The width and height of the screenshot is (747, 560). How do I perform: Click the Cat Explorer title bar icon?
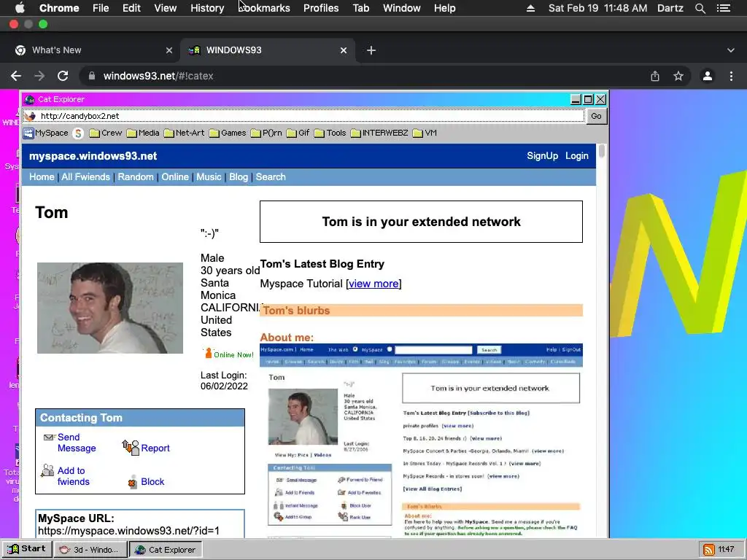pyautogui.click(x=29, y=99)
